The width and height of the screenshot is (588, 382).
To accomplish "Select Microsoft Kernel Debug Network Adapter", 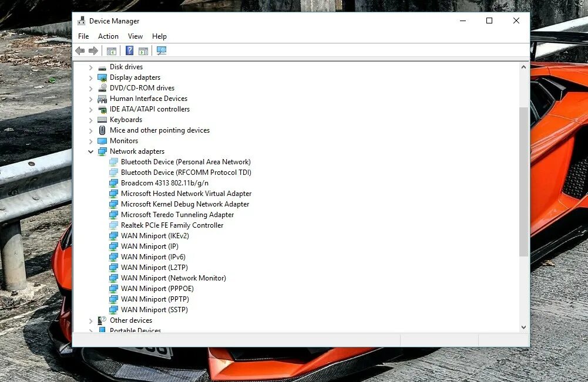I will 185,204.
